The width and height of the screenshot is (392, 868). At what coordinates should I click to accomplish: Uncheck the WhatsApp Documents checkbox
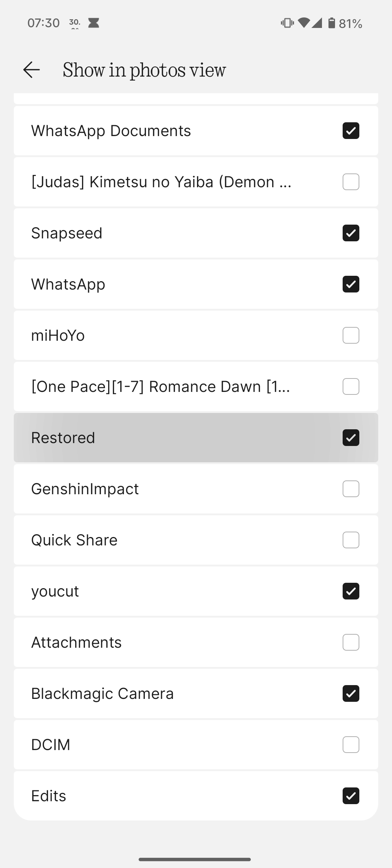351,131
